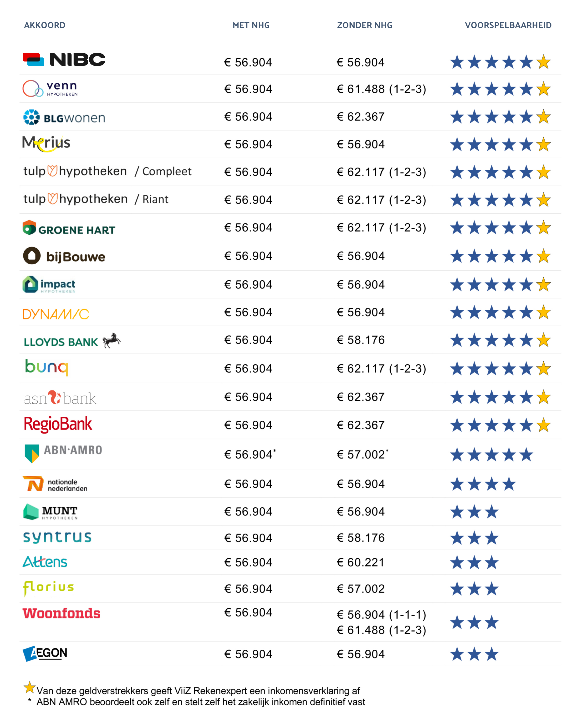Click the MET NHG column header

251,25
